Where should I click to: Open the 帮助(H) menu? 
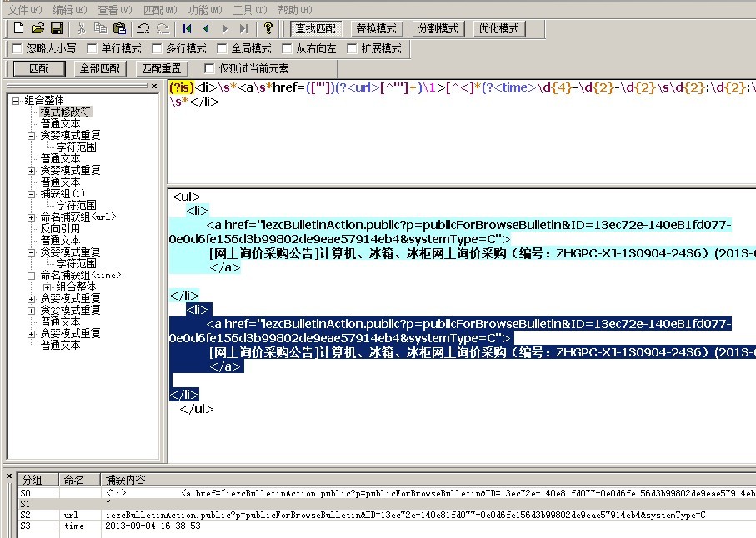click(294, 10)
